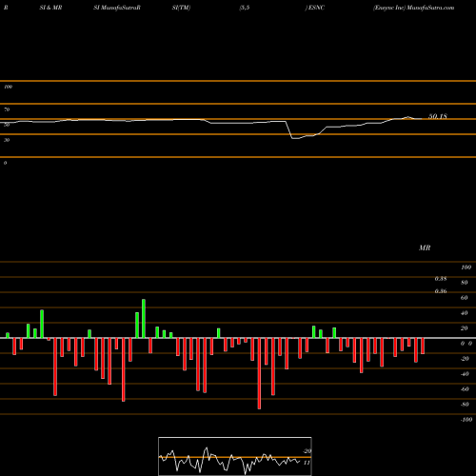
Task: Select the 0.38 value in the MR panel
Action: point(441,279)
